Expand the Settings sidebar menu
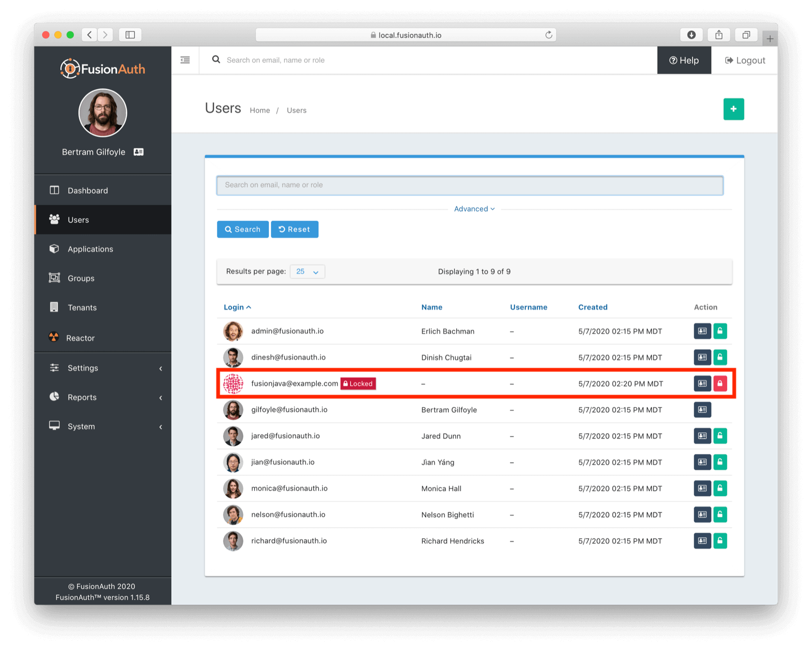Image resolution: width=812 pixels, height=650 pixels. pyautogui.click(x=103, y=368)
